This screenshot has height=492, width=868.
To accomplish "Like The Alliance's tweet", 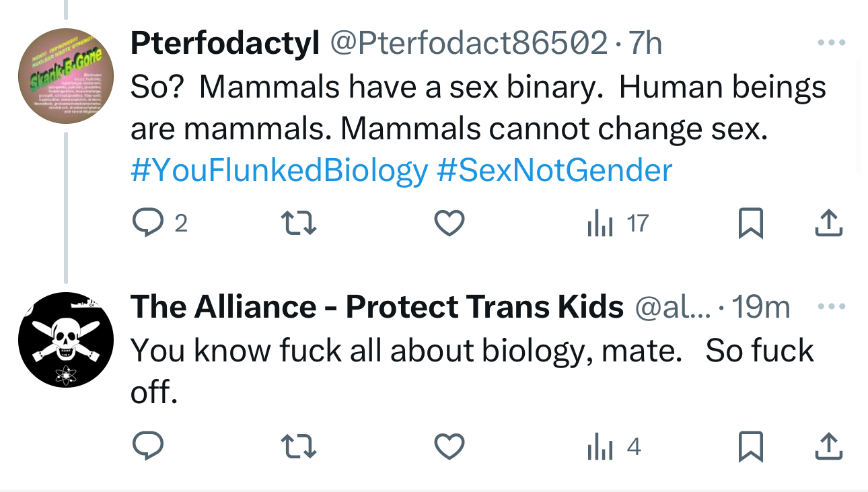I will [449, 446].
